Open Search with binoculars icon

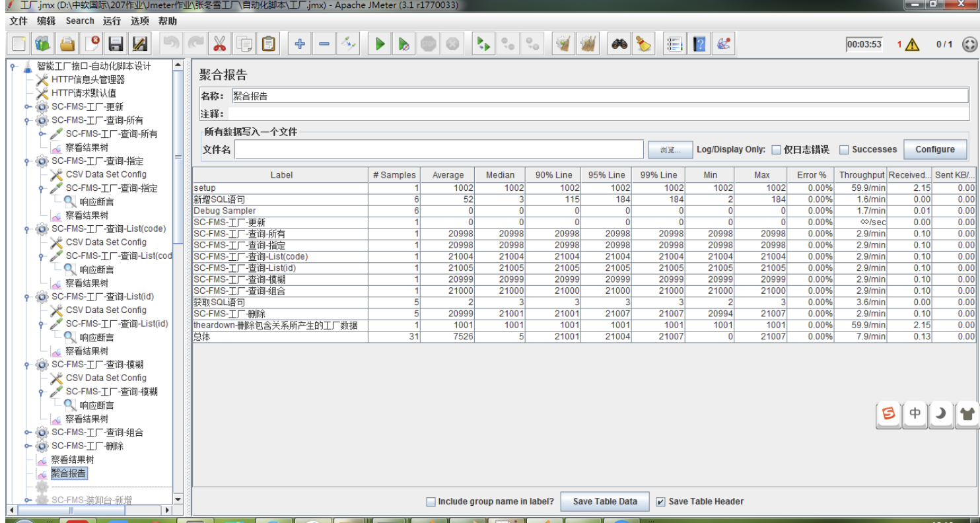(x=619, y=44)
